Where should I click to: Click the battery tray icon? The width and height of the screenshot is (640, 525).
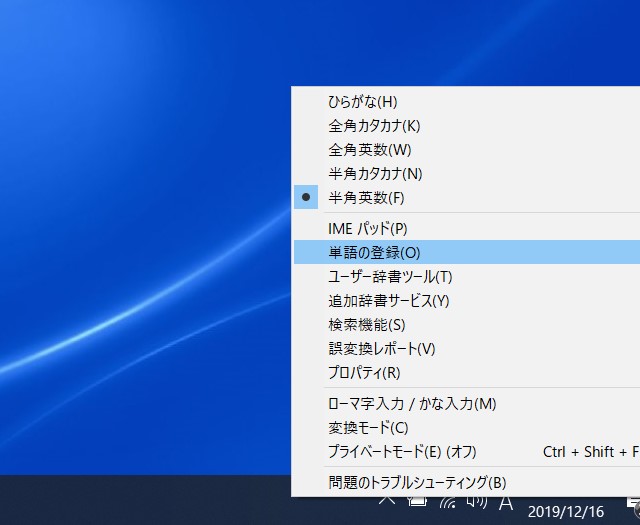point(417,501)
